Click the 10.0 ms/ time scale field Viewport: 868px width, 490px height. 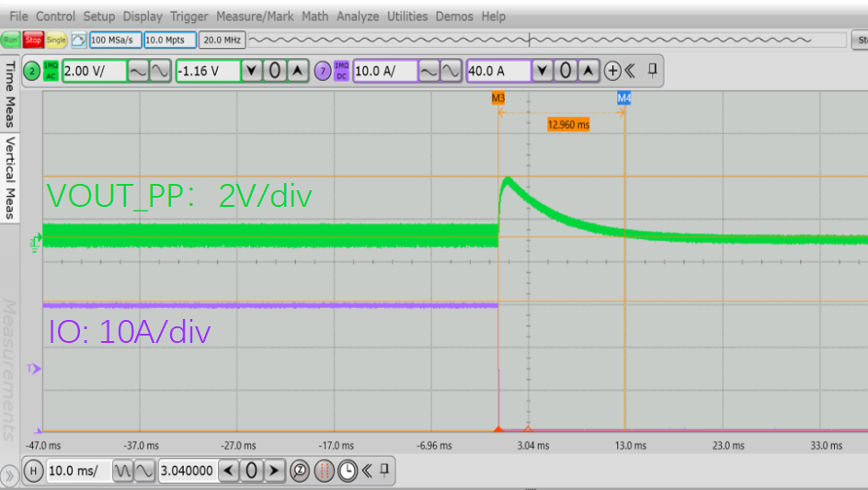coord(76,472)
